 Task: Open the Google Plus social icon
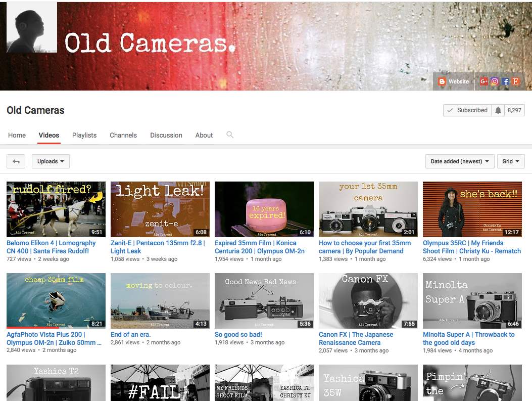click(x=484, y=81)
